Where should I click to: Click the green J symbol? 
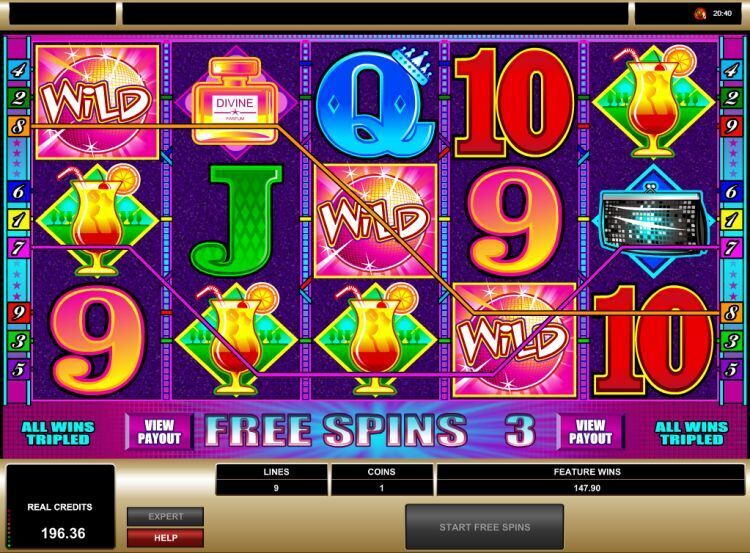point(236,221)
